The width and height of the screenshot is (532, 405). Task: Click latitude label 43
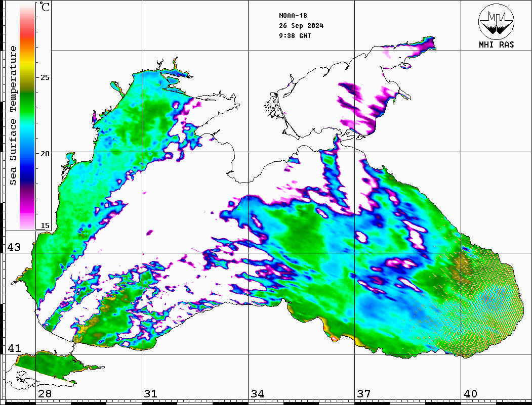[14, 247]
